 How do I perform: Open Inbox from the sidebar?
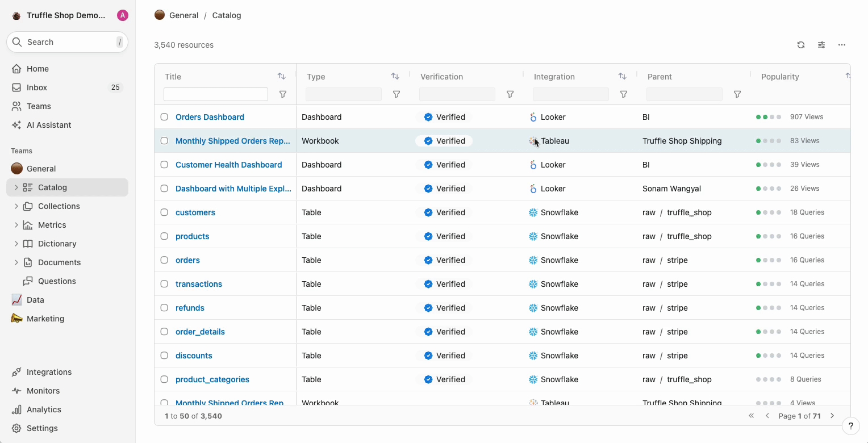(37, 87)
